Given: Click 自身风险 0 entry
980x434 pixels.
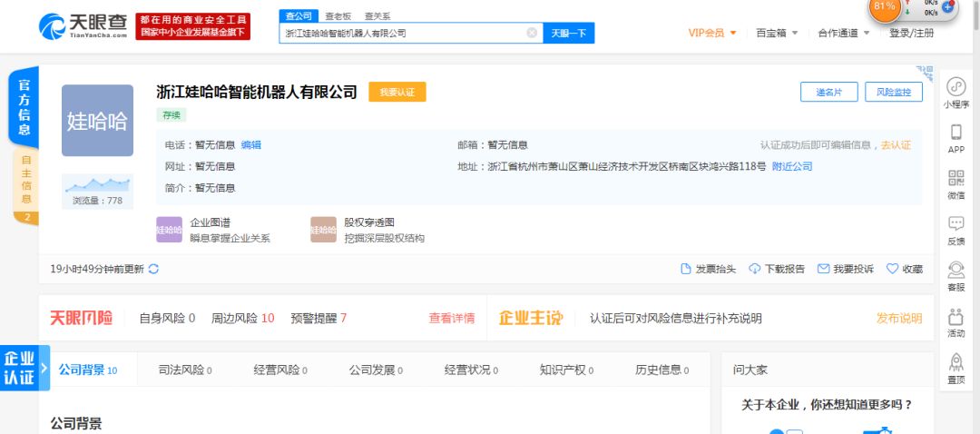Looking at the screenshot, I should coord(168,319).
